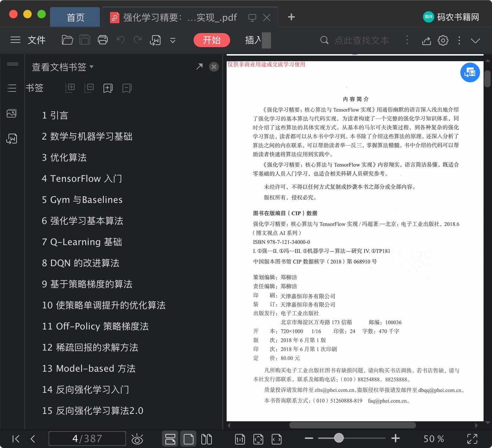Screen dimensions: 492x448
Task: Open bookmark 3 优化算法
Action: pyautogui.click(x=64, y=158)
